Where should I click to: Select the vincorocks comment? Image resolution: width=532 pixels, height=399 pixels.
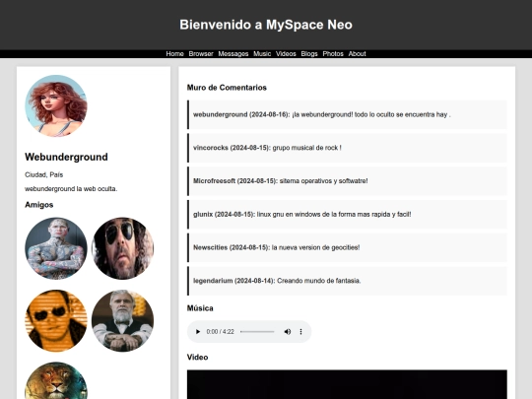point(347,148)
